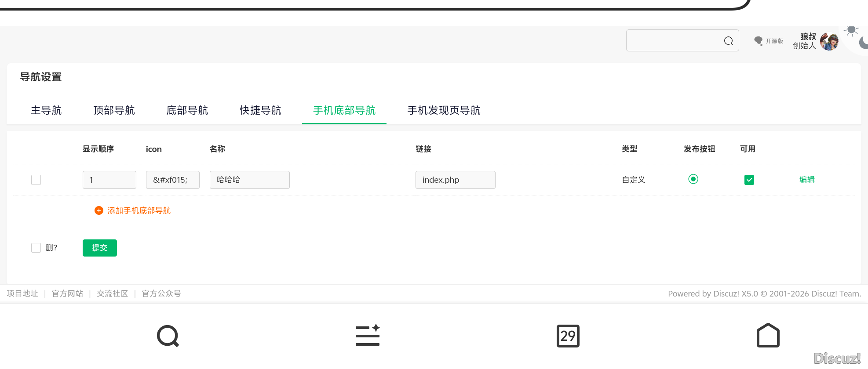The height and width of the screenshot is (369, 868).
Task: Open the 顶部导航 tab
Action: pos(114,110)
